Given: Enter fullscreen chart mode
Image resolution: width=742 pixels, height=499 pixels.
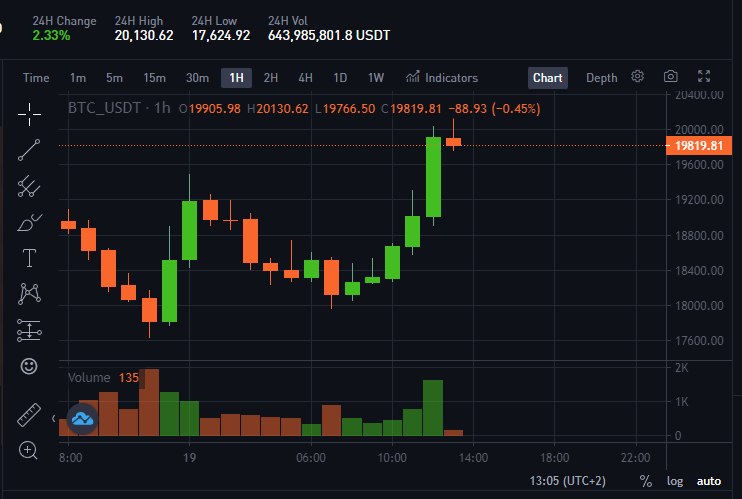Looking at the screenshot, I should pos(704,76).
